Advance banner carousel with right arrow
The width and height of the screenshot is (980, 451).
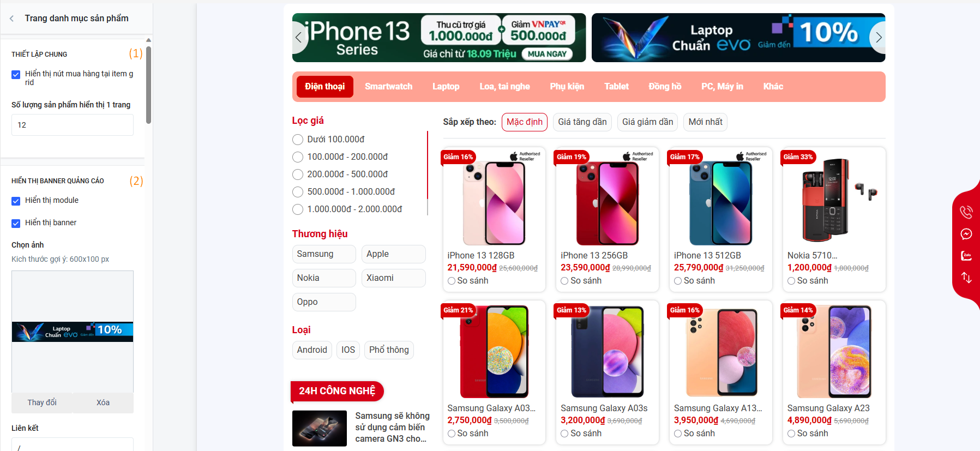(878, 38)
